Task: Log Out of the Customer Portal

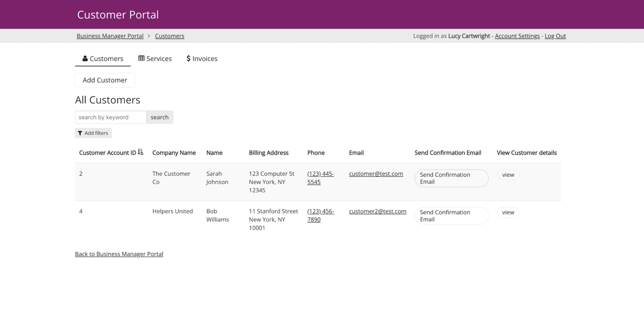Action: pos(555,36)
